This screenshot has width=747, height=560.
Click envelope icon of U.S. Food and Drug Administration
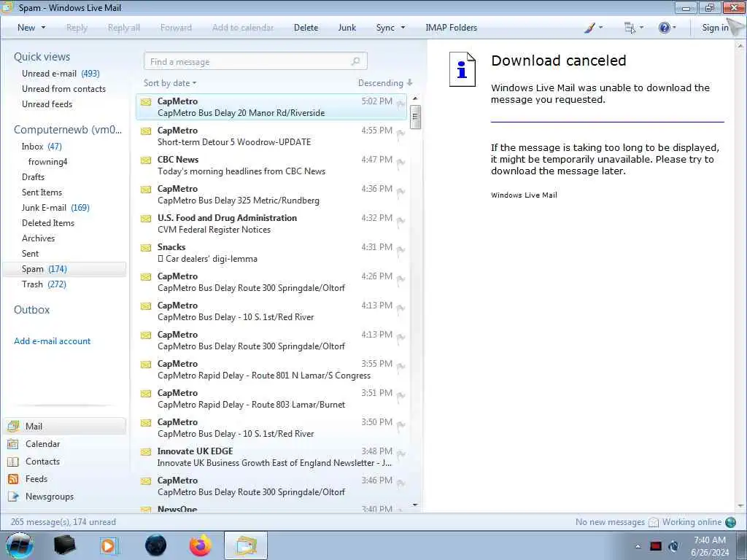146,219
